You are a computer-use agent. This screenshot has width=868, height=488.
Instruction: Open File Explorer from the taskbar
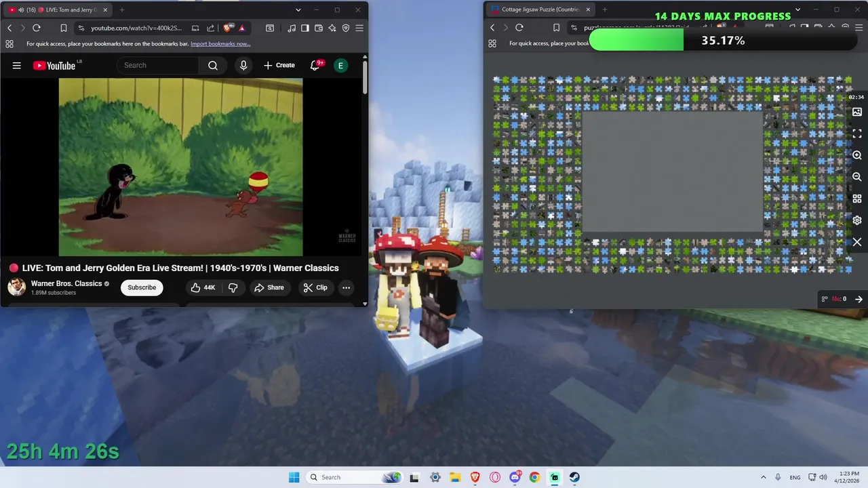point(455,477)
